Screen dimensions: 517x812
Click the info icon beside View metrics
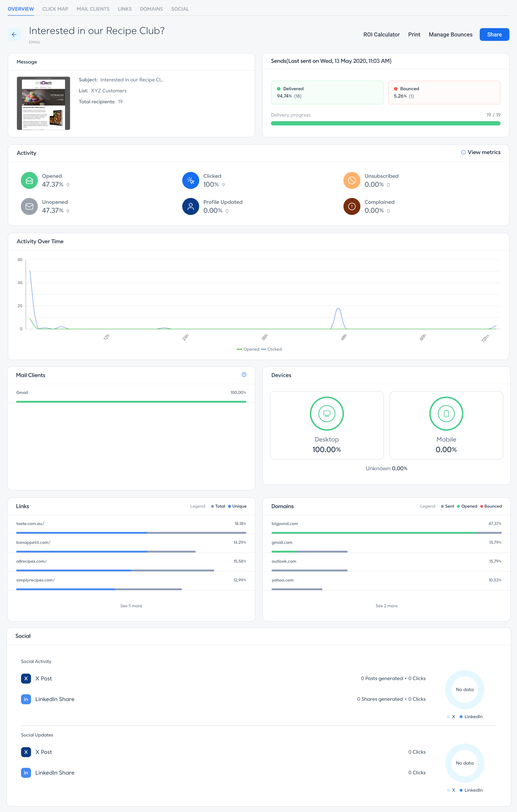463,152
